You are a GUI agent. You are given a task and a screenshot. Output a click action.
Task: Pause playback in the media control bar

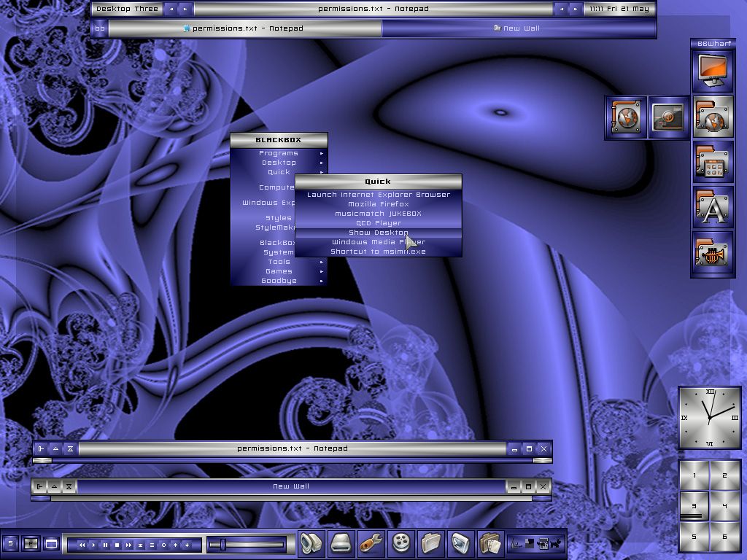pos(105,545)
